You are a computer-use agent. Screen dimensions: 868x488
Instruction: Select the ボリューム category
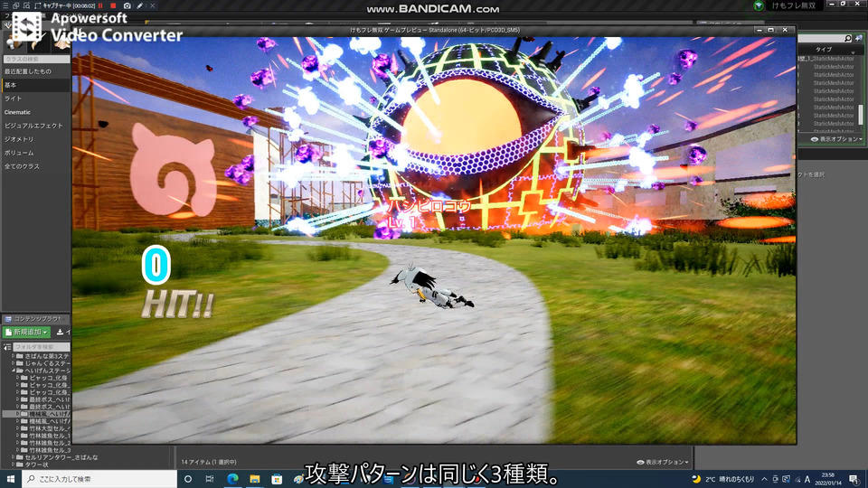pyautogui.click(x=19, y=153)
